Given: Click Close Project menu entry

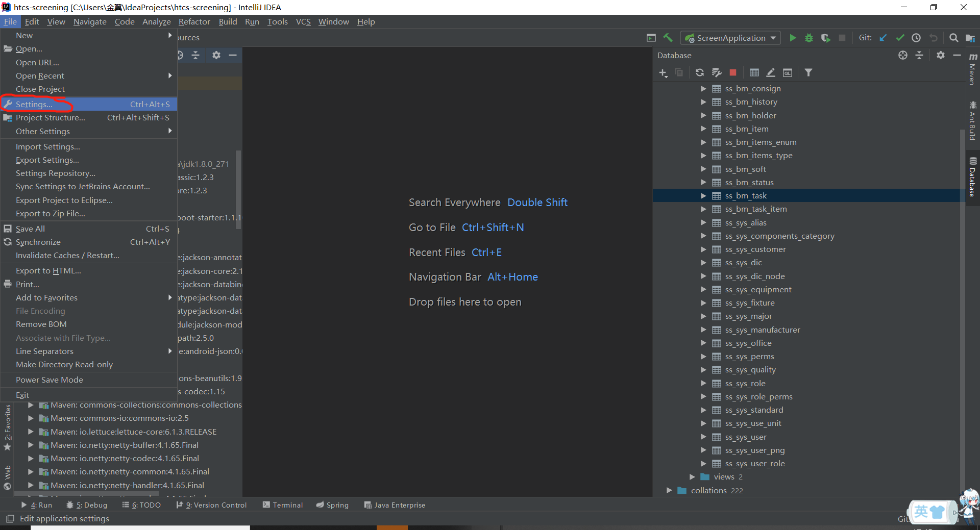Looking at the screenshot, I should point(89,89).
